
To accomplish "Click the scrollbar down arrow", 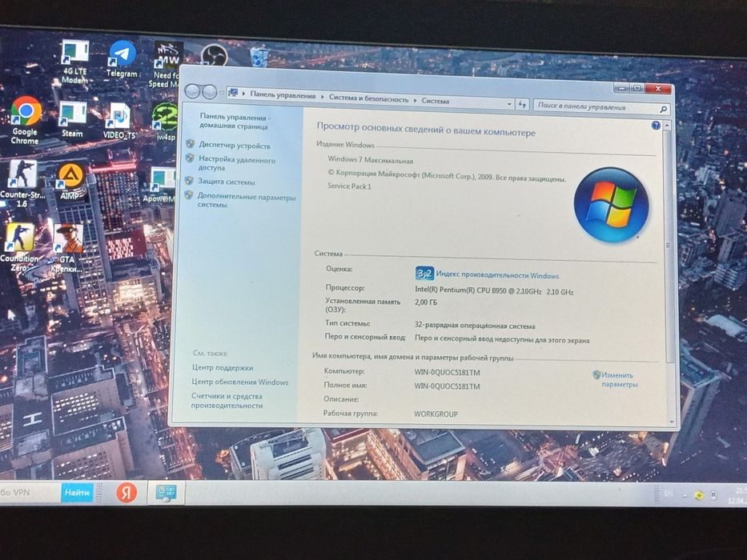I will (673, 422).
